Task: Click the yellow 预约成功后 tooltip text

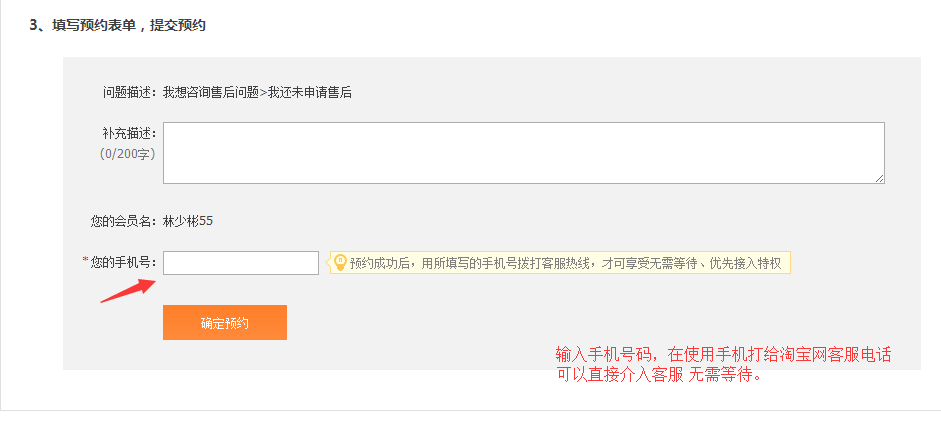Action: [x=565, y=263]
